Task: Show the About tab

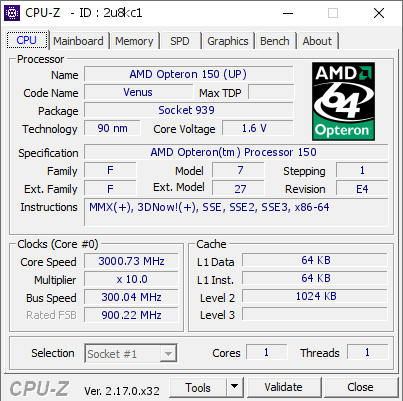Action: [x=317, y=41]
